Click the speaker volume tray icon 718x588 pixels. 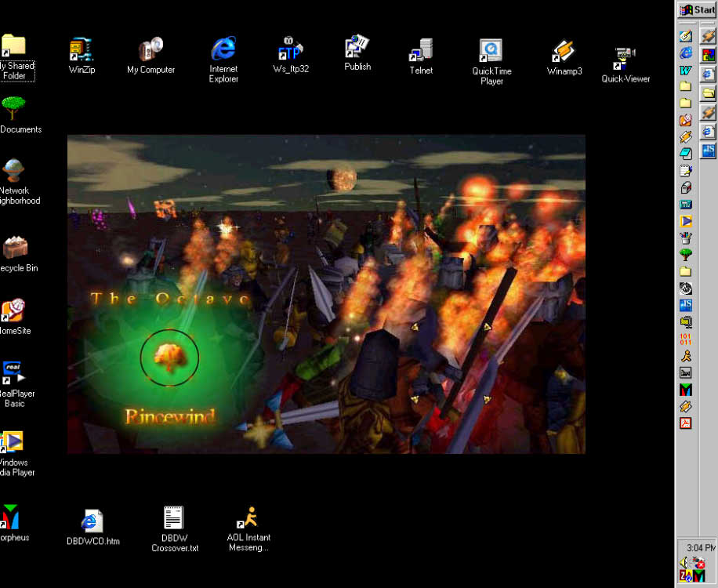point(684,562)
